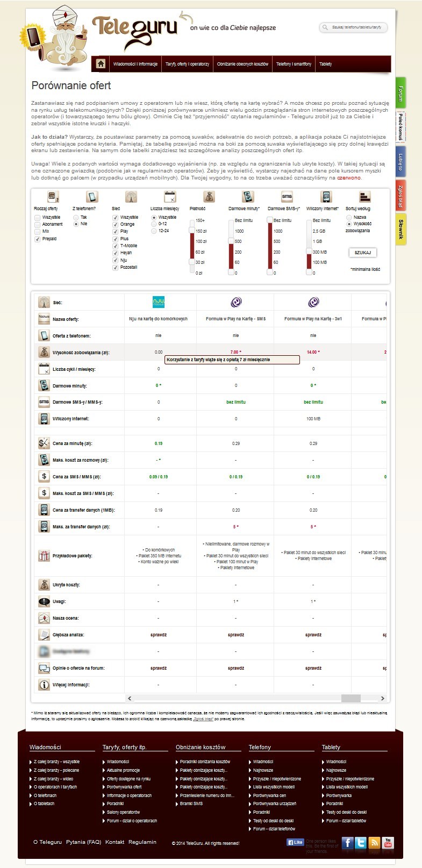The image size is (422, 868).
Task: Click the phone icon above Z telefonem filter
Action: [92, 197]
